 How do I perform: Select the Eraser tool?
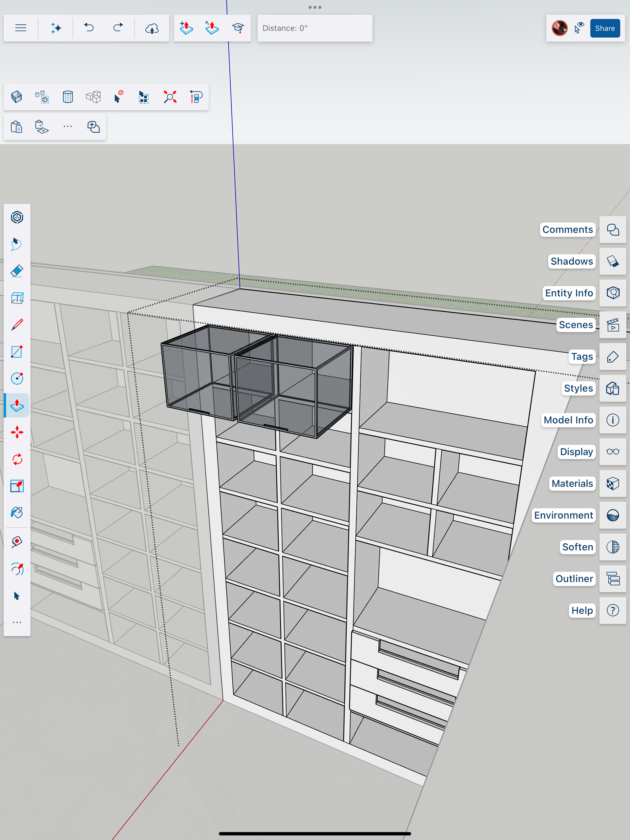point(17,271)
